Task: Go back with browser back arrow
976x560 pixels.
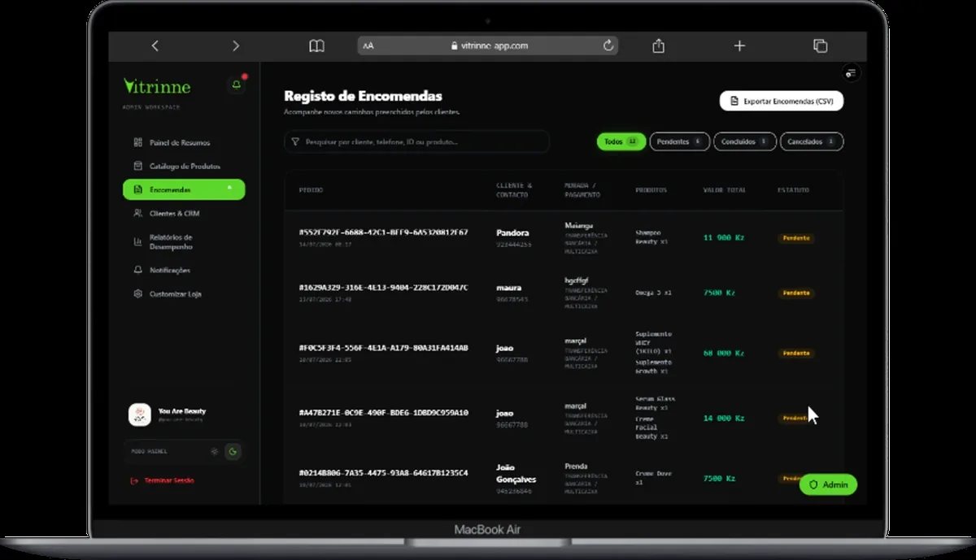Action: click(x=155, y=46)
